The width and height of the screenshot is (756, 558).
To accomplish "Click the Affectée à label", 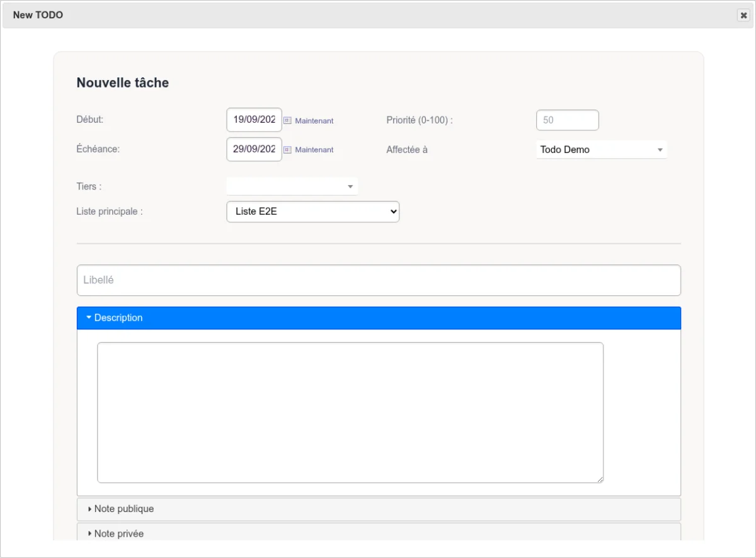I will (407, 150).
